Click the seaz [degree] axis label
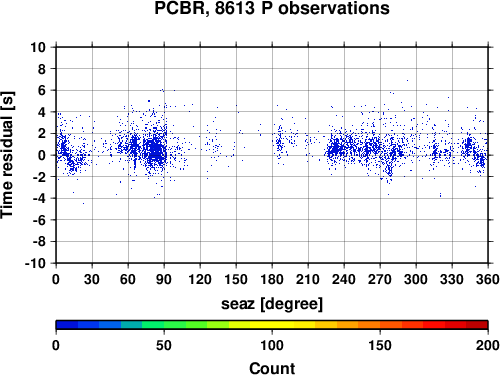 (272, 304)
